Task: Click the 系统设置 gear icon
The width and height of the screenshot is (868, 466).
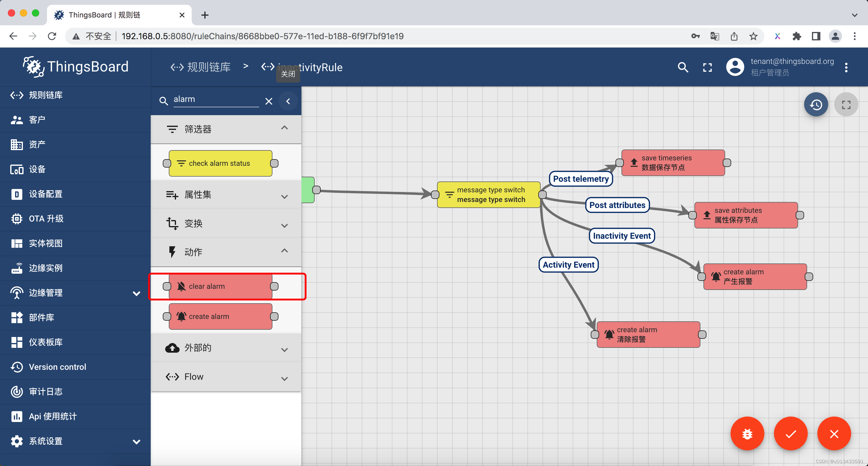Action: point(17,441)
